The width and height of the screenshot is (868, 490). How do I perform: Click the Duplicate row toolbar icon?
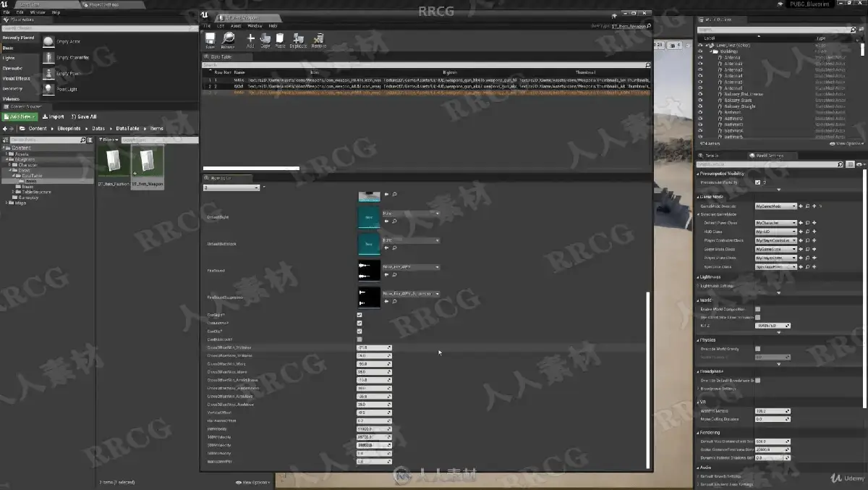pyautogui.click(x=298, y=40)
